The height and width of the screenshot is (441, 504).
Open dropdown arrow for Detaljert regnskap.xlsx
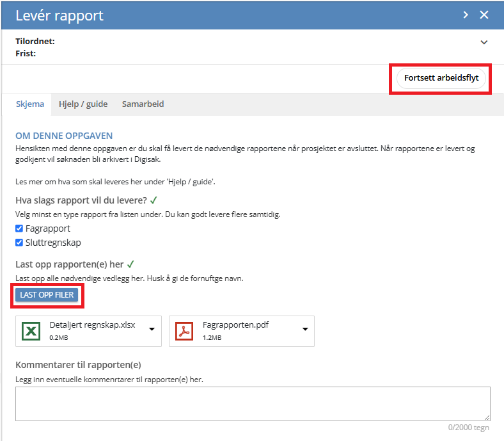click(152, 329)
